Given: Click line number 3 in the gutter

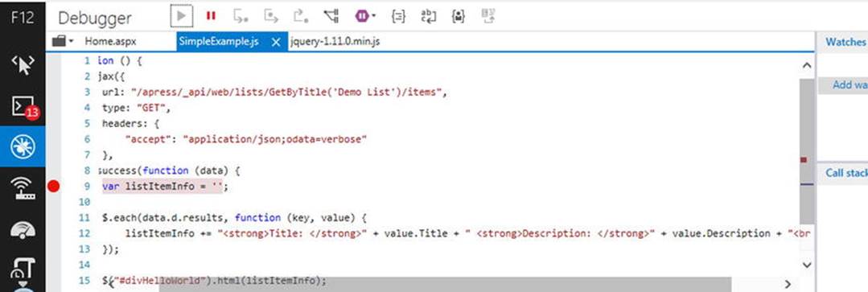Looking at the screenshot, I should (88, 92).
